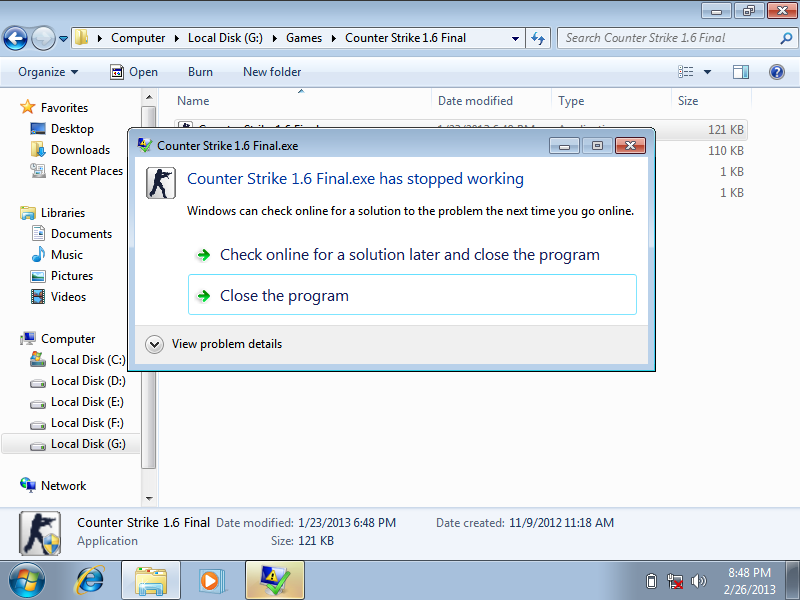Expand the address bar history dropdown
800x600 pixels.
516,38
